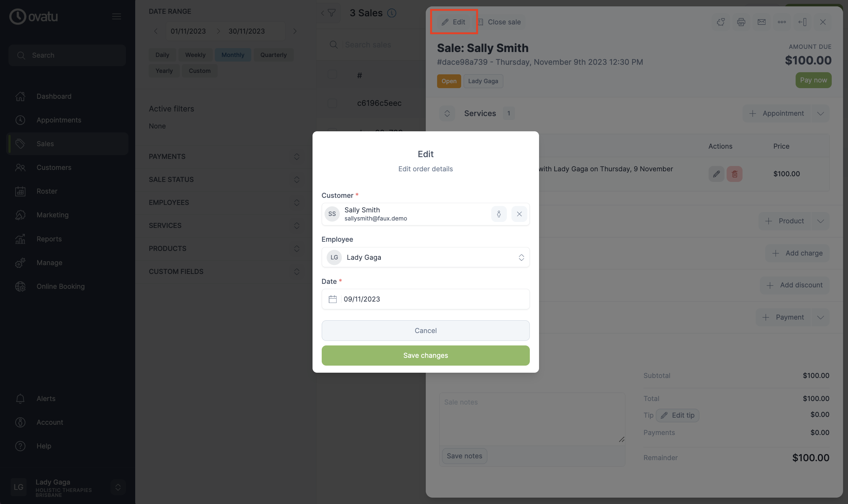Click the red trash delete service icon
Screen dimensions: 848x504
pos(735,174)
